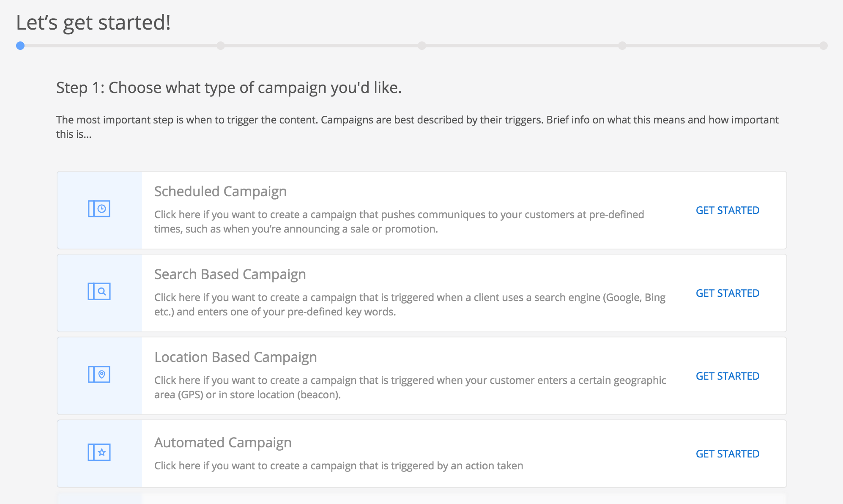843x504 pixels.
Task: Get started with the Search Based Campaign
Action: click(727, 293)
